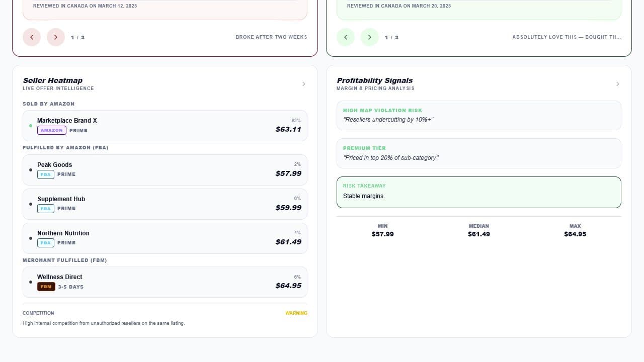
Task: Open the High MAP Violation Risk signal card
Action: (479, 115)
